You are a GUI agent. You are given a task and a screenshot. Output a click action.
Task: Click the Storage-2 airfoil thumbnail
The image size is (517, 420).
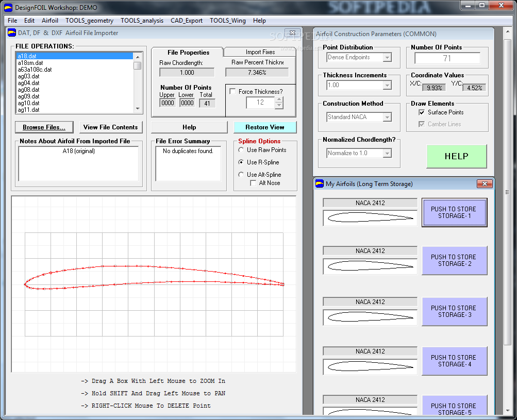click(370, 266)
